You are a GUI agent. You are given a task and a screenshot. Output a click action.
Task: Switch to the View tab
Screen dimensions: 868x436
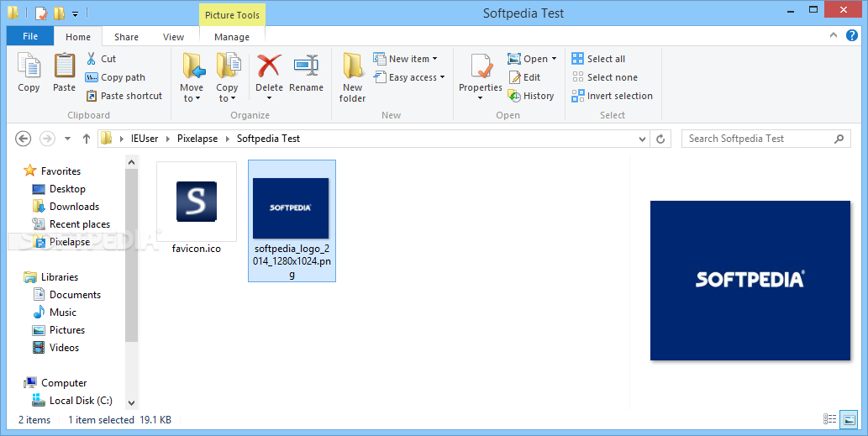click(173, 37)
